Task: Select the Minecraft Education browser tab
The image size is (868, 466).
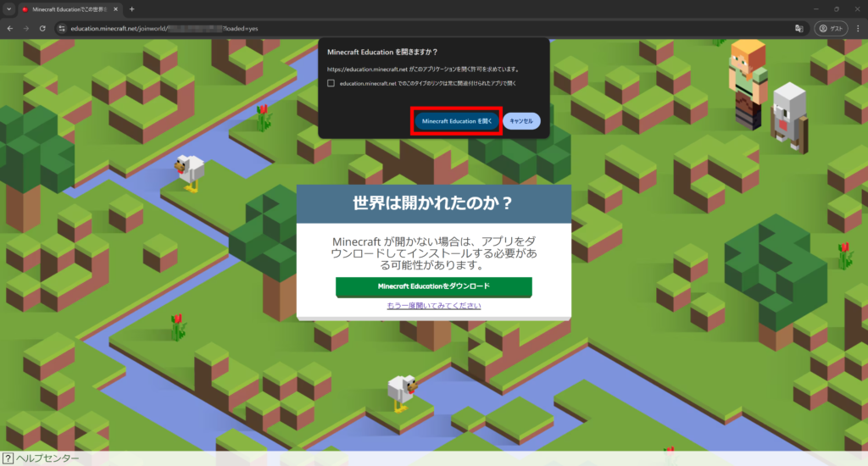Action: [68, 8]
